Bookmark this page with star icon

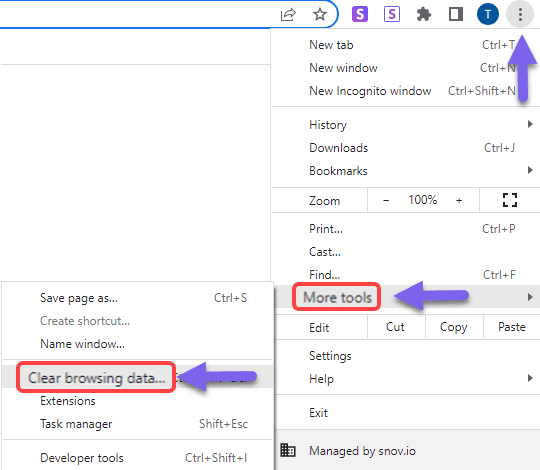320,14
